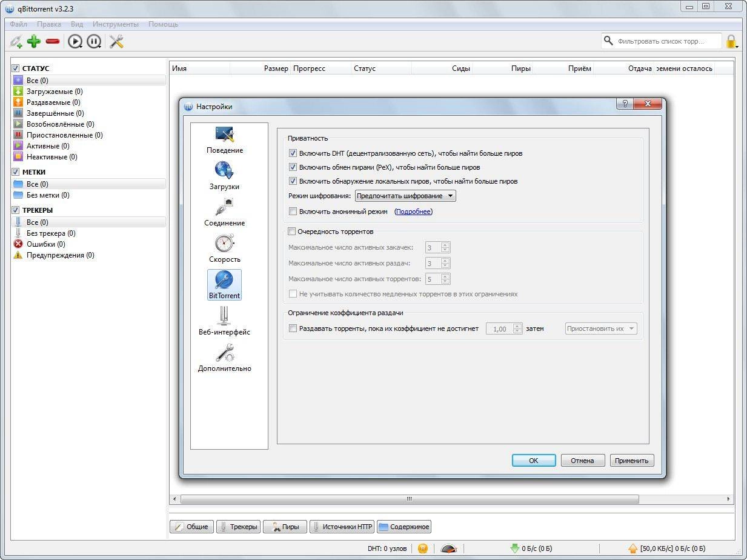Switch to the Общие tab
Viewport: 747px width, 560px height.
click(x=192, y=527)
